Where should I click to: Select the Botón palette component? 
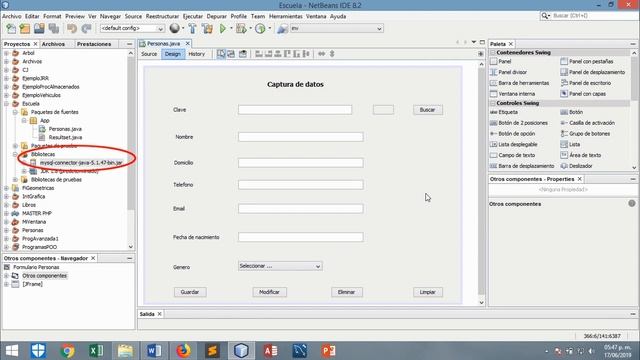tap(571, 112)
